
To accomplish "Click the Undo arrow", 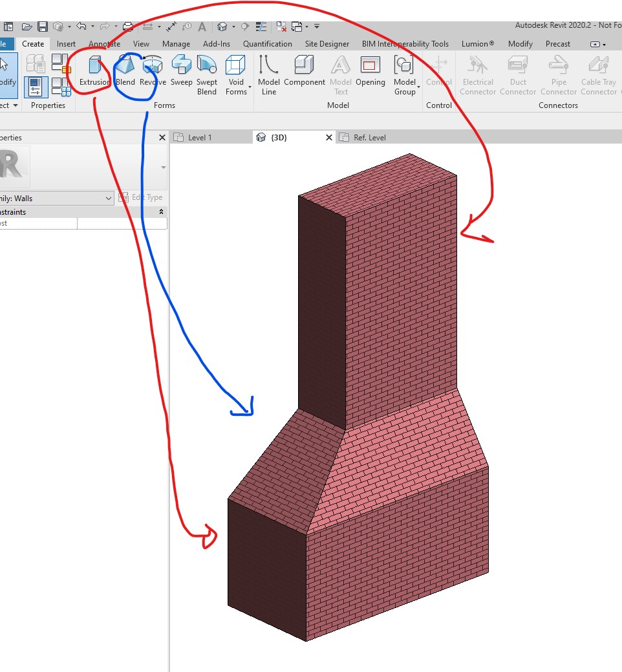I will pyautogui.click(x=81, y=27).
